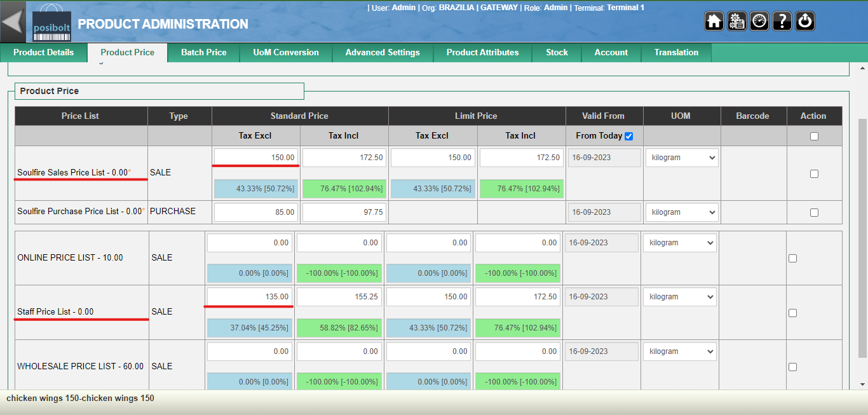This screenshot has width=868, height=415.
Task: Edit Soulfire Sales standard price tax incl field
Action: pos(344,158)
